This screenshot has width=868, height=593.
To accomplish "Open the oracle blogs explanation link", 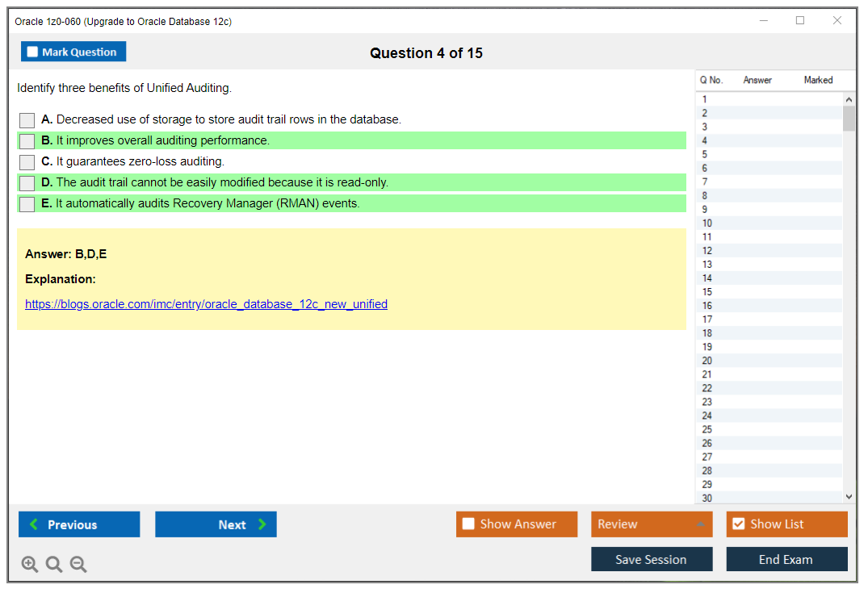I will coord(206,304).
